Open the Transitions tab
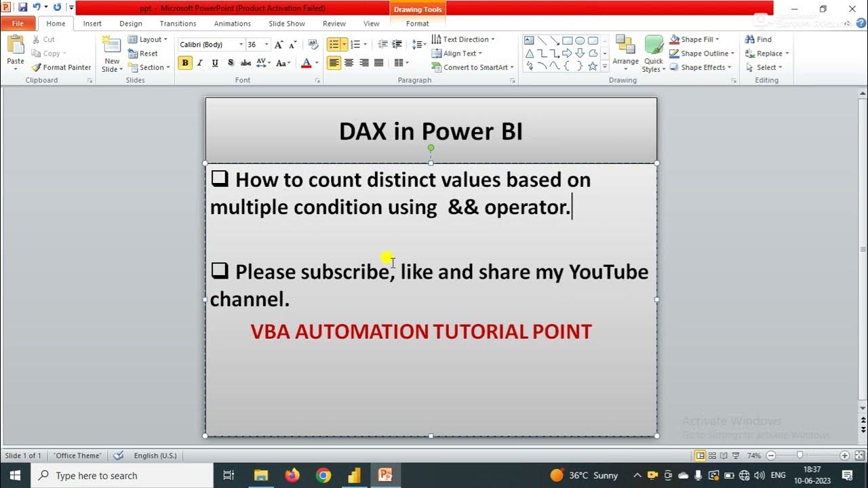The width and height of the screenshot is (868, 488). (x=178, y=24)
